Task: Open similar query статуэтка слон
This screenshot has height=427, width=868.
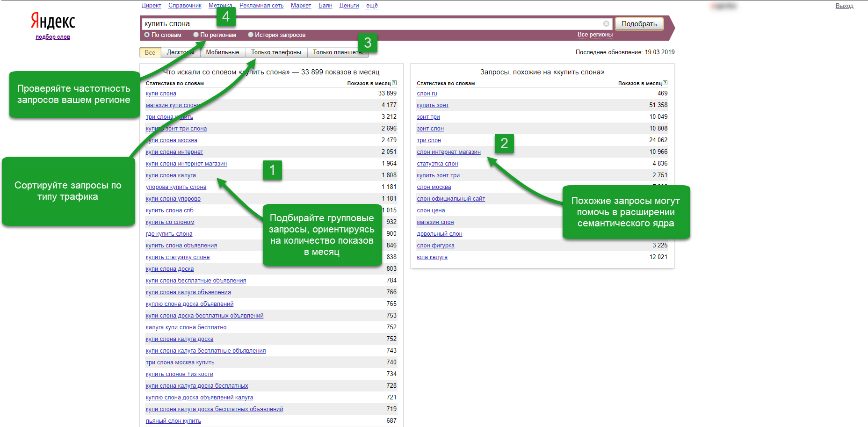Action: [x=437, y=164]
